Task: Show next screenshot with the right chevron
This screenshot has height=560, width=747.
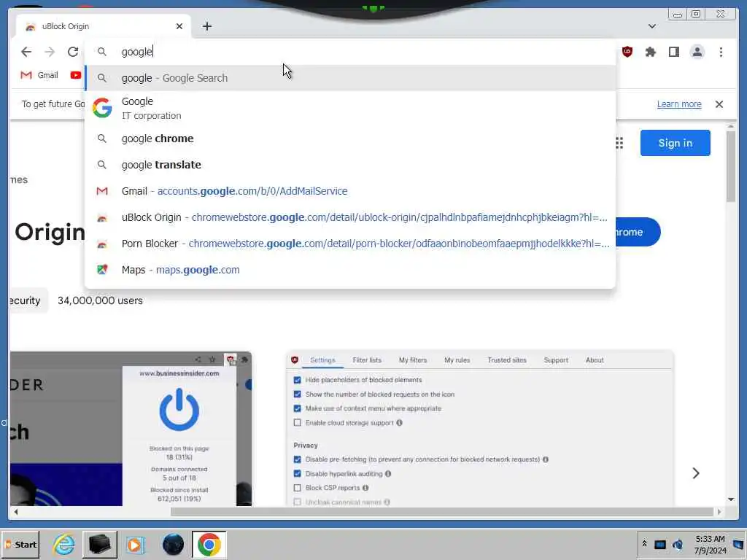Action: (695, 472)
